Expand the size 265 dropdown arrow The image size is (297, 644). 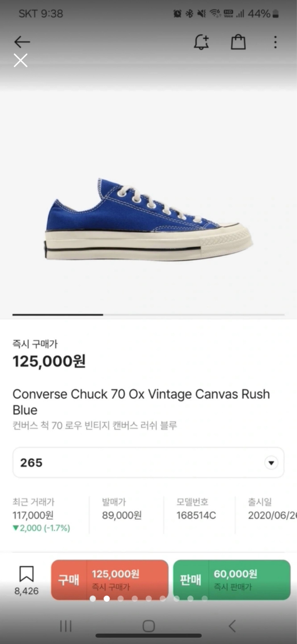coord(271,463)
